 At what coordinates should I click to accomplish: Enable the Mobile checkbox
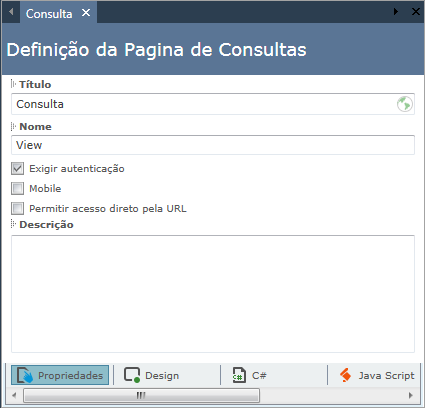[x=17, y=188]
